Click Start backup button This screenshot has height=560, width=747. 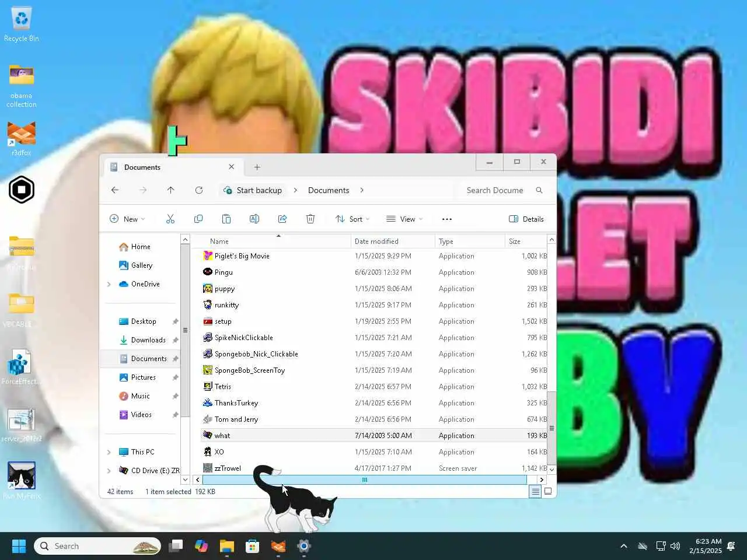coord(253,190)
